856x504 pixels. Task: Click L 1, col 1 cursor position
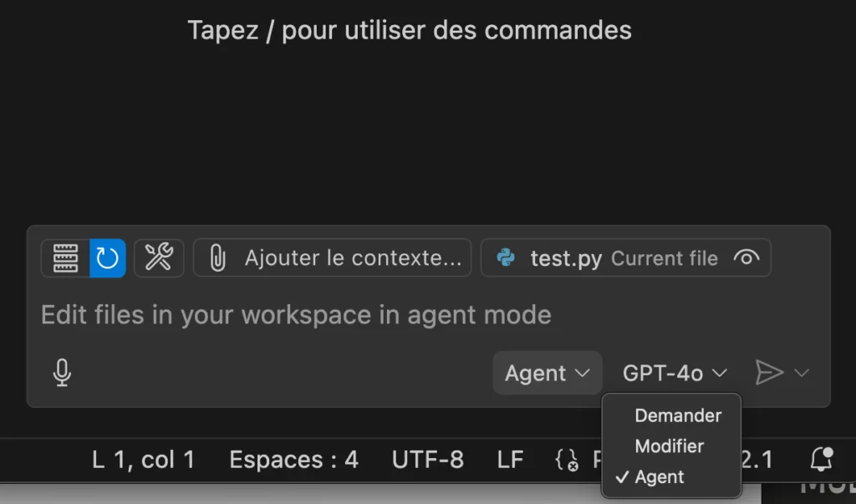click(x=143, y=460)
